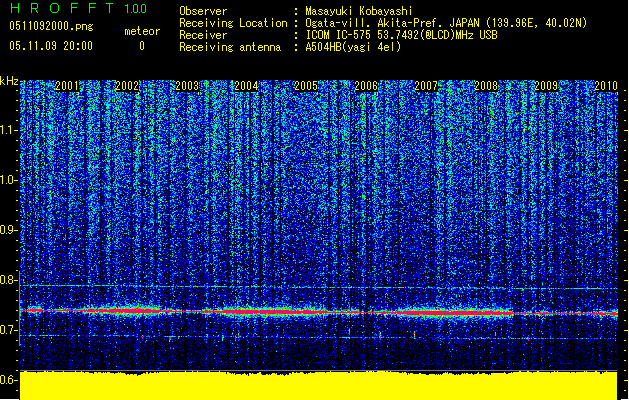
Task: Click the Observer field label
Action: 203,11
